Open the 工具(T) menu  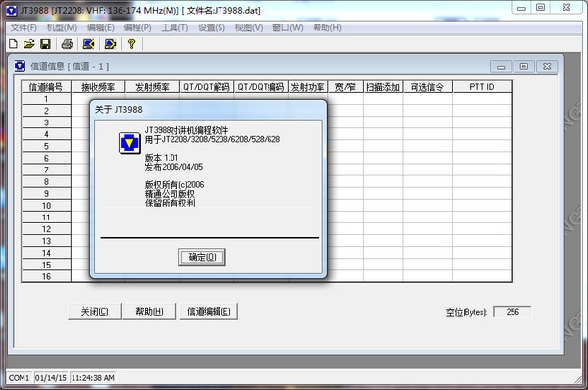click(174, 27)
